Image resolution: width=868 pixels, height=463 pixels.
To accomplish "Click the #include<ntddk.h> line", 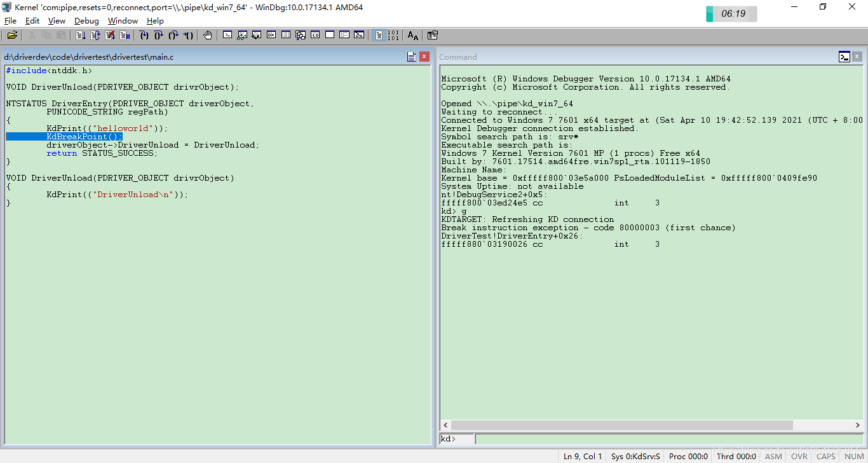I will click(x=49, y=71).
